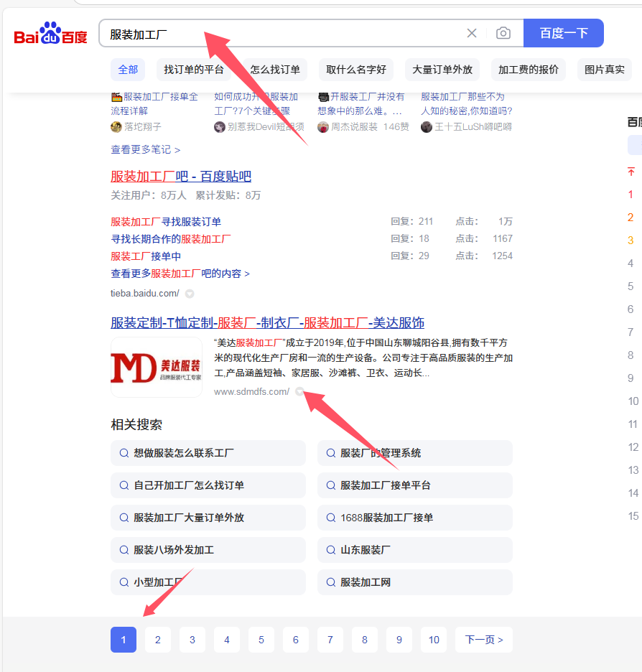
Task: Expand the dropdown arrow next to tieba.baidu.com/
Action: (190, 294)
